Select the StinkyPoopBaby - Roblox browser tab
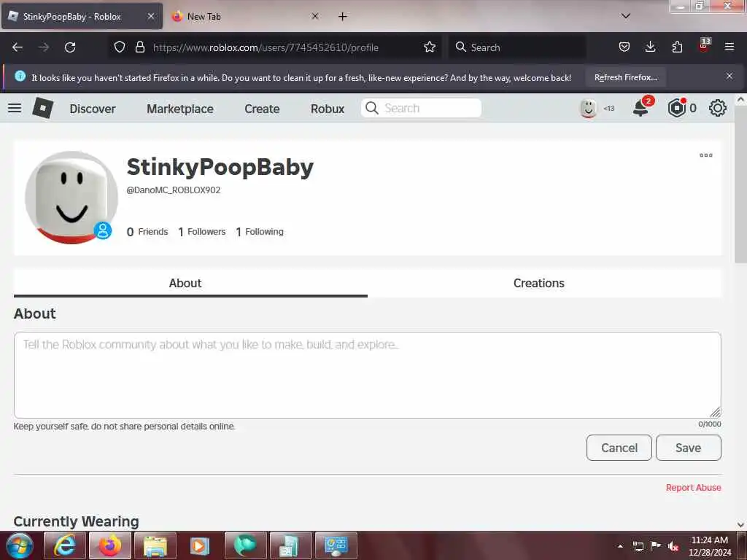The height and width of the screenshot is (560, 747). [x=82, y=17]
